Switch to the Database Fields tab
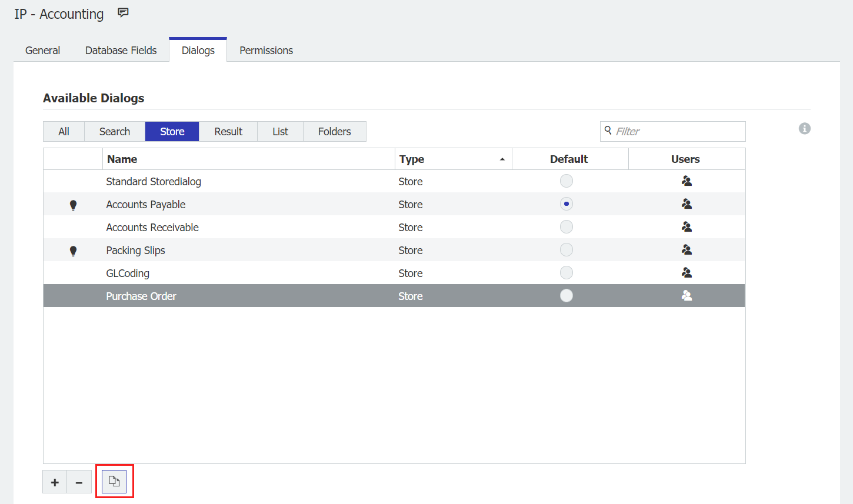This screenshot has width=853, height=504. coord(121,51)
